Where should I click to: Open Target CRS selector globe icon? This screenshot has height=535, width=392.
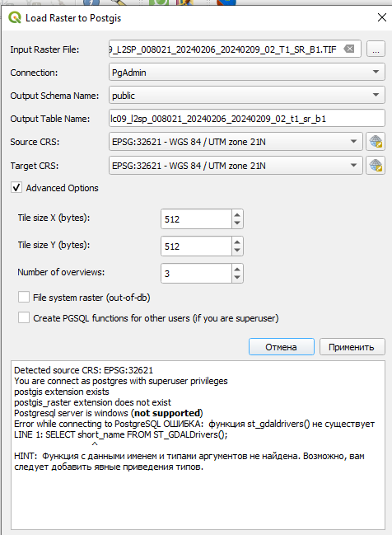coord(376,166)
